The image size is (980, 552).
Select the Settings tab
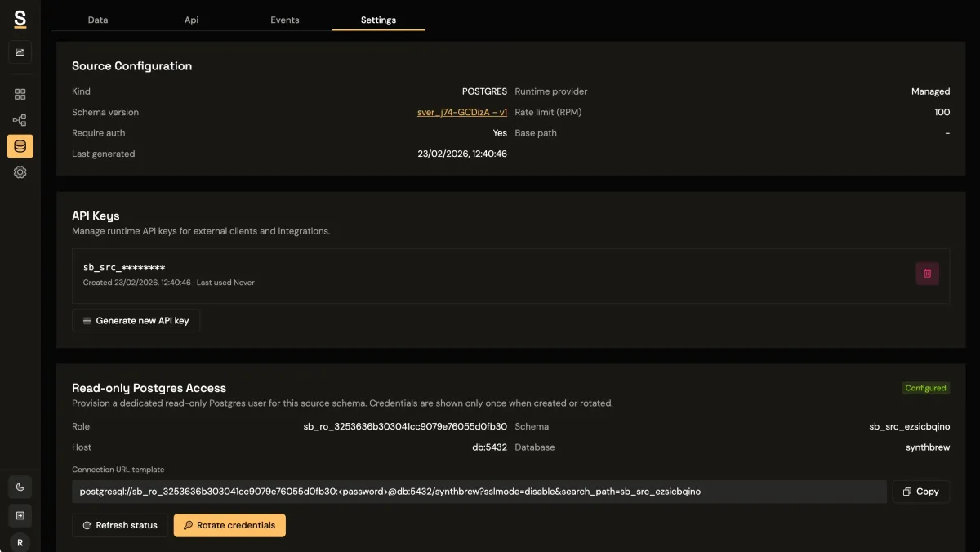[378, 20]
